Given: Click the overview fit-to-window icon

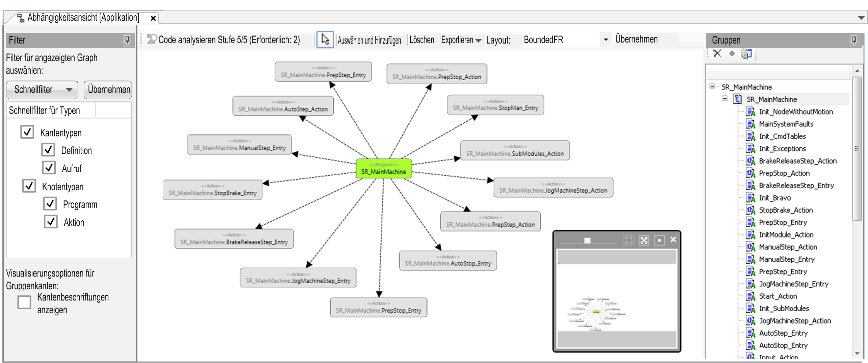Looking at the screenshot, I should tap(629, 240).
